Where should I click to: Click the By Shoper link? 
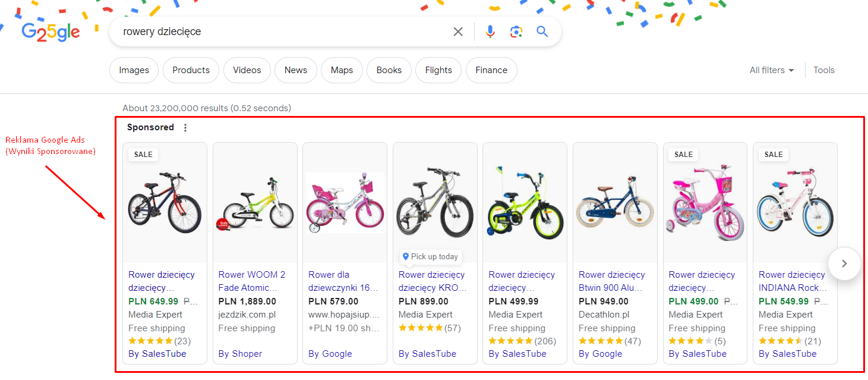tap(240, 354)
